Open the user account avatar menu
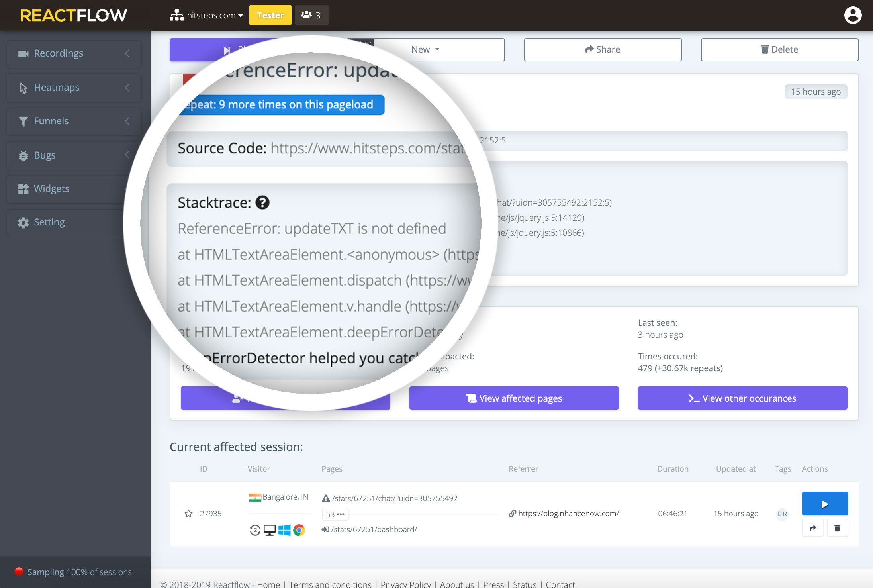Screen dimensions: 873x588 [x=853, y=15]
